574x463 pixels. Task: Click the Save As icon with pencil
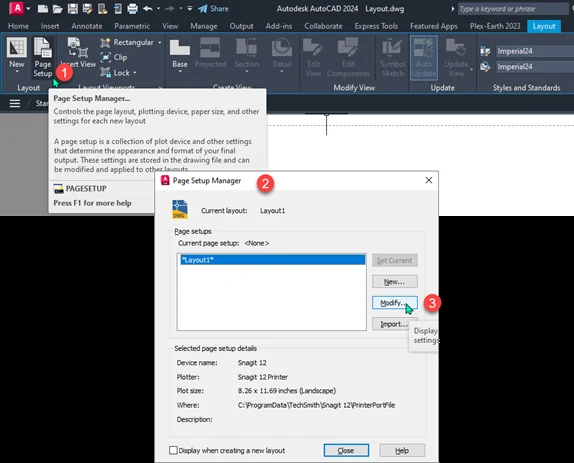[x=87, y=8]
